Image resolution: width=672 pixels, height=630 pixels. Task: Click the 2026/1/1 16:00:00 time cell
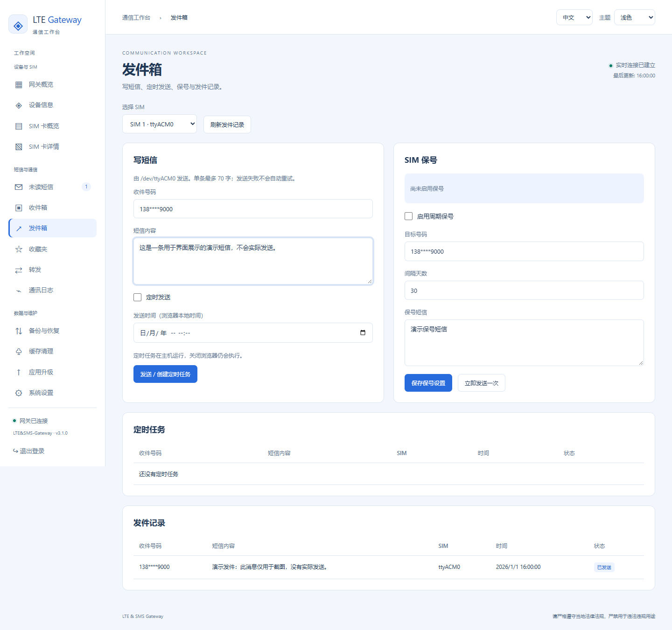point(518,567)
